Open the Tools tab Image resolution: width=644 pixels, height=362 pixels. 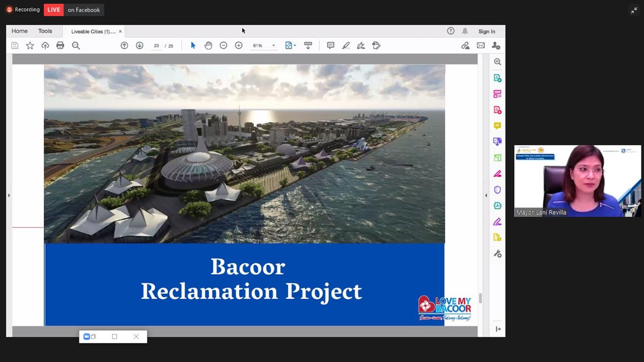point(45,31)
